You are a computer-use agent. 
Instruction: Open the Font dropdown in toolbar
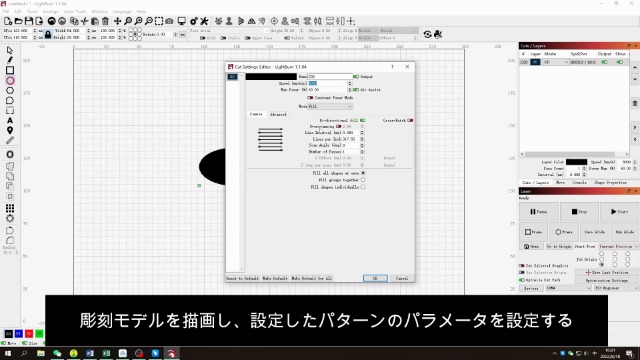point(235,31)
